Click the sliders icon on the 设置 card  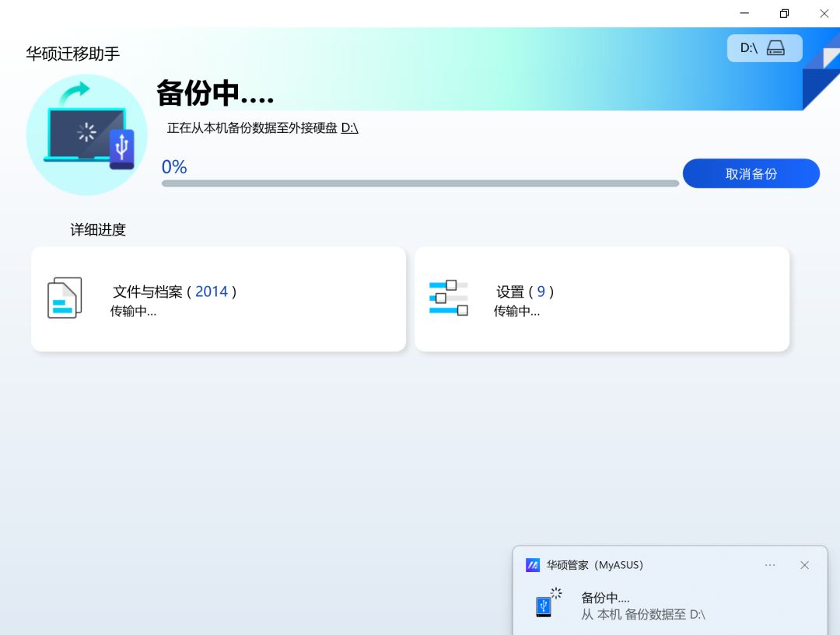coord(449,298)
